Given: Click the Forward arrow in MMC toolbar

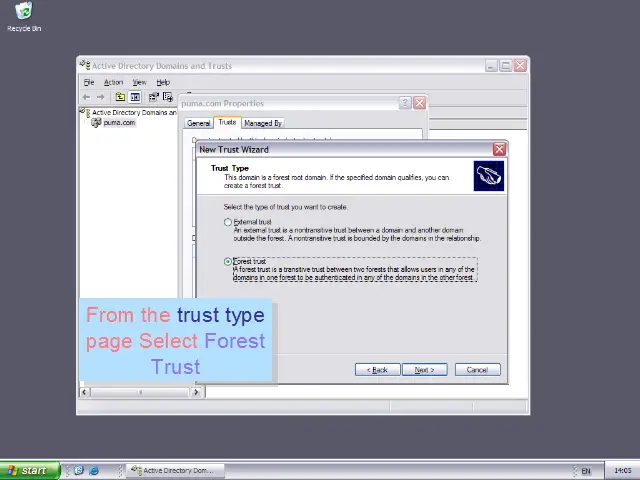Looking at the screenshot, I should (100, 97).
